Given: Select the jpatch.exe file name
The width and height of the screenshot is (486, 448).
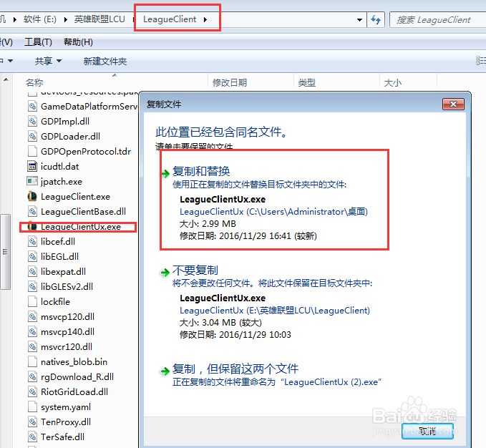Looking at the screenshot, I should click(62, 181).
